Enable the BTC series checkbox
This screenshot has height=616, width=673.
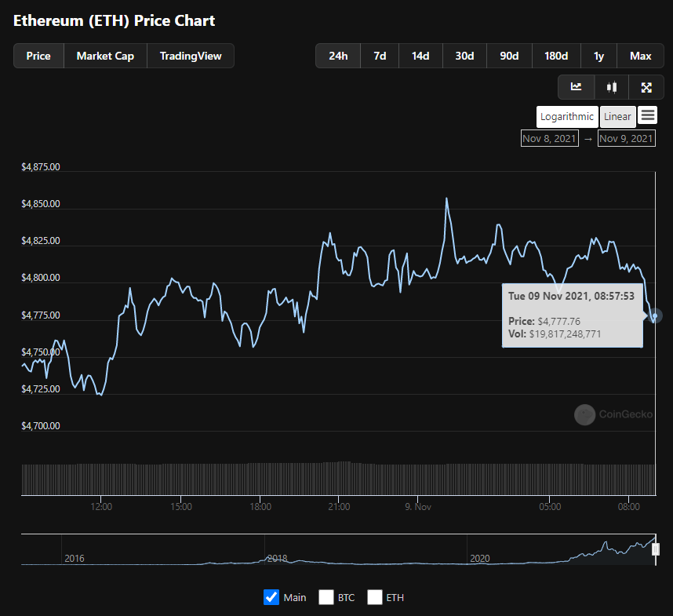point(326,597)
